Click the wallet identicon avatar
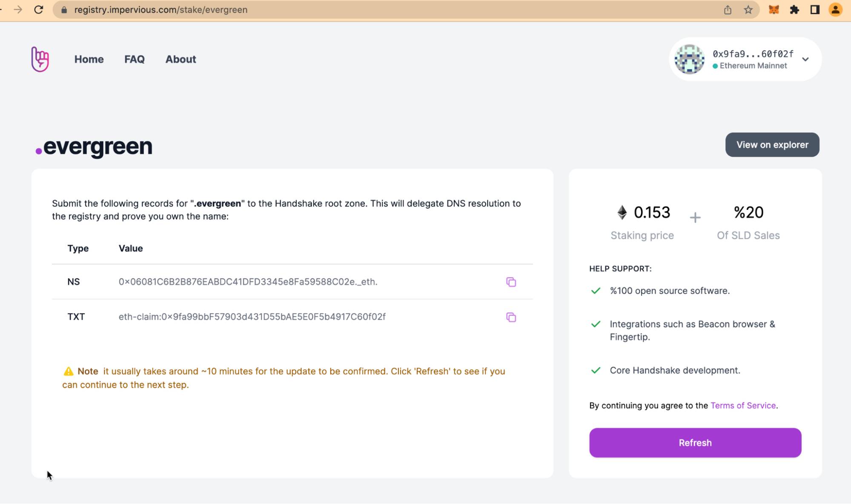The image size is (851, 504). (689, 59)
